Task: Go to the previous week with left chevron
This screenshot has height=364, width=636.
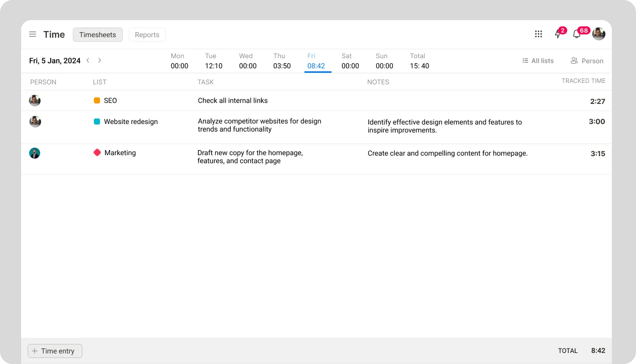Action: [x=88, y=61]
